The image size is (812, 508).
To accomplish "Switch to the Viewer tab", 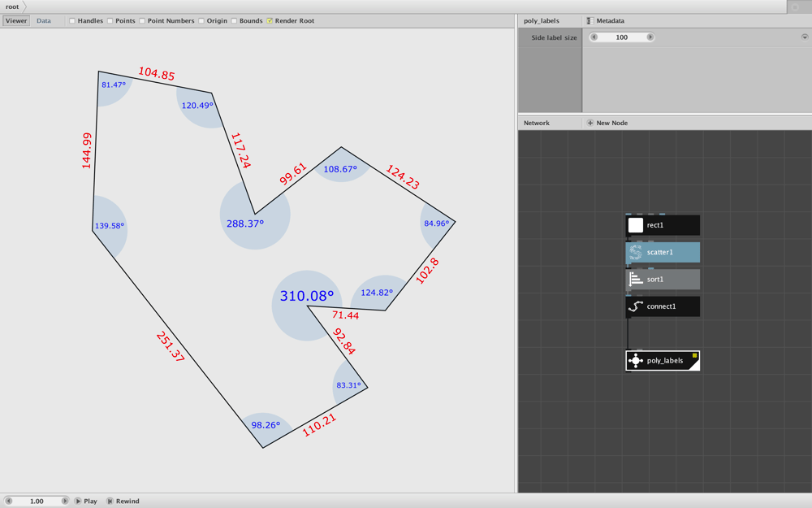I will [x=16, y=21].
